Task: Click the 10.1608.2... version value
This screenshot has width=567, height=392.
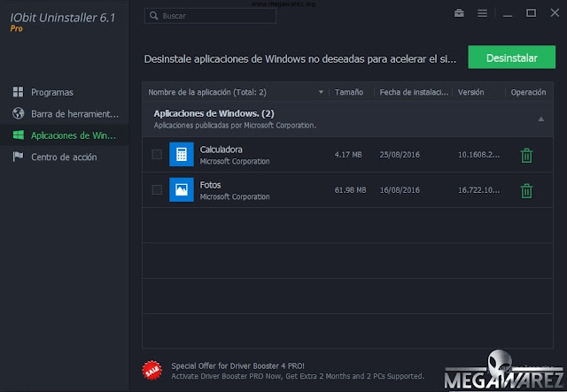Action: [478, 155]
